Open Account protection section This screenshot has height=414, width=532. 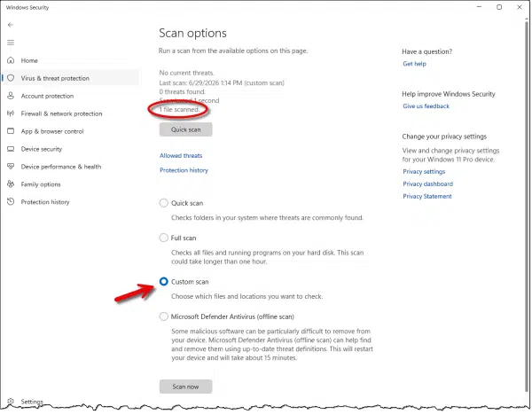(47, 96)
